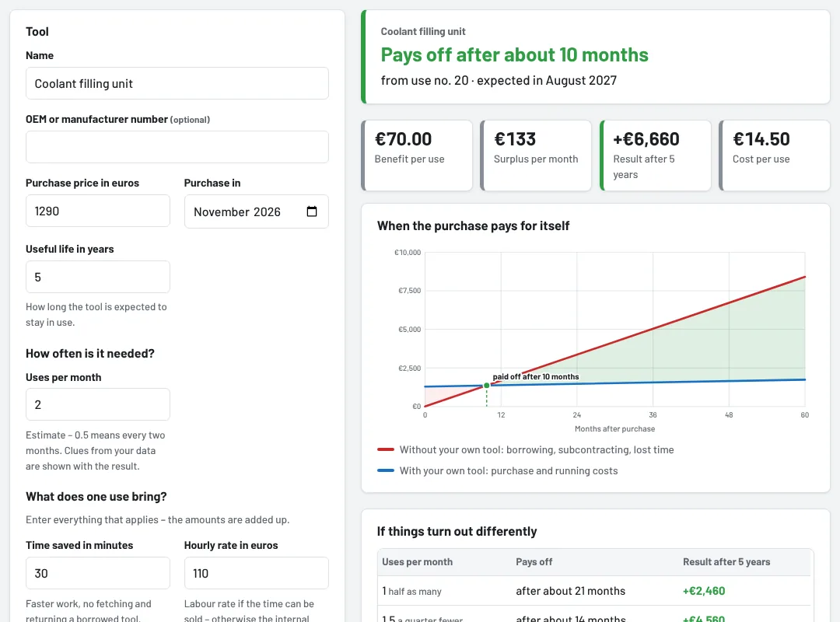Click the 'after about 21 months' table cell
This screenshot has width=840, height=622.
coord(571,591)
